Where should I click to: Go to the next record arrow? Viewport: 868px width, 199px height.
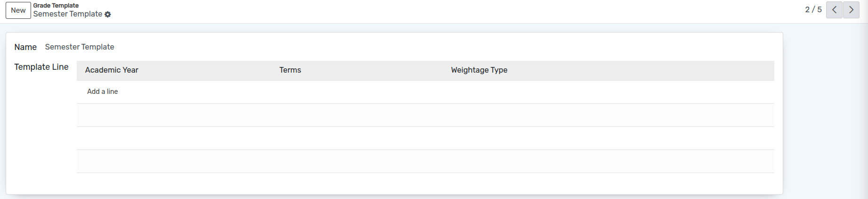point(851,10)
